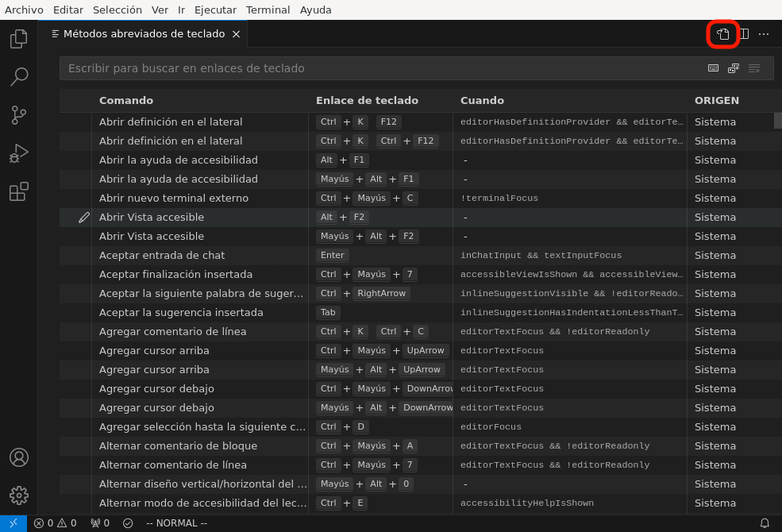Open the Accounts menu icon

18,457
